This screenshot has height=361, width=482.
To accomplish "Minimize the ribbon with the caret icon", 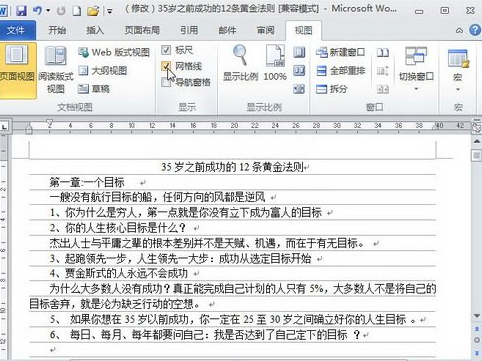I will pyautogui.click(x=459, y=31).
